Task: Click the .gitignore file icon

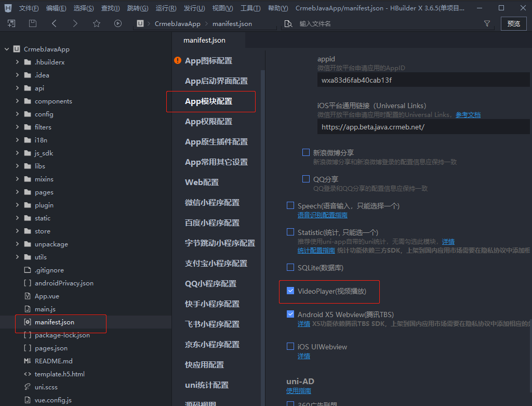Action: pos(28,270)
